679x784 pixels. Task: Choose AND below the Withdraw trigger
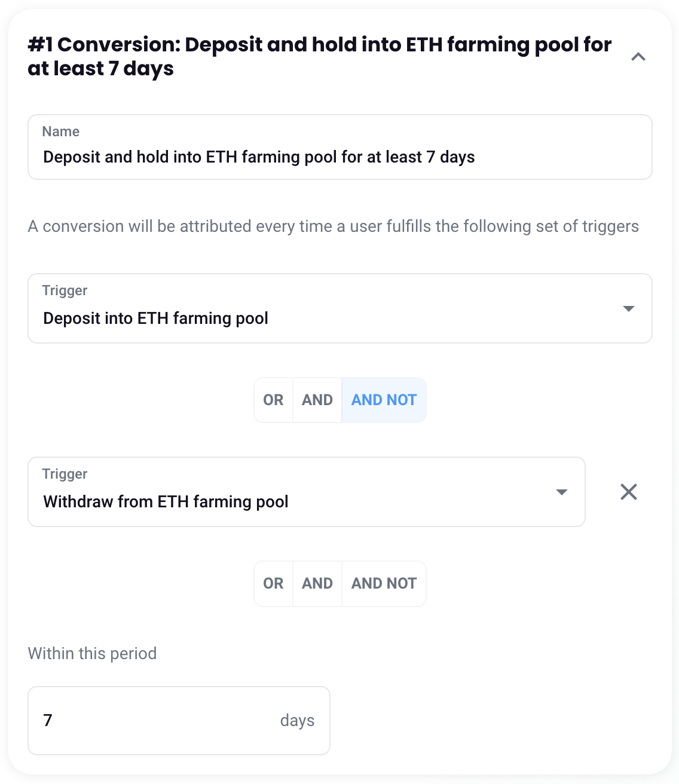coord(317,583)
